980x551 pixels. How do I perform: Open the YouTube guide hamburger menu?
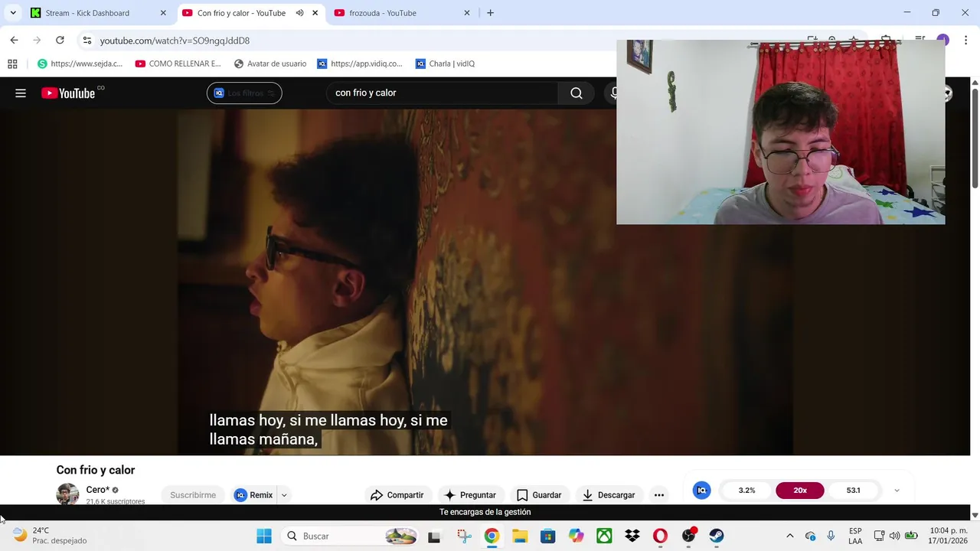[x=21, y=93]
